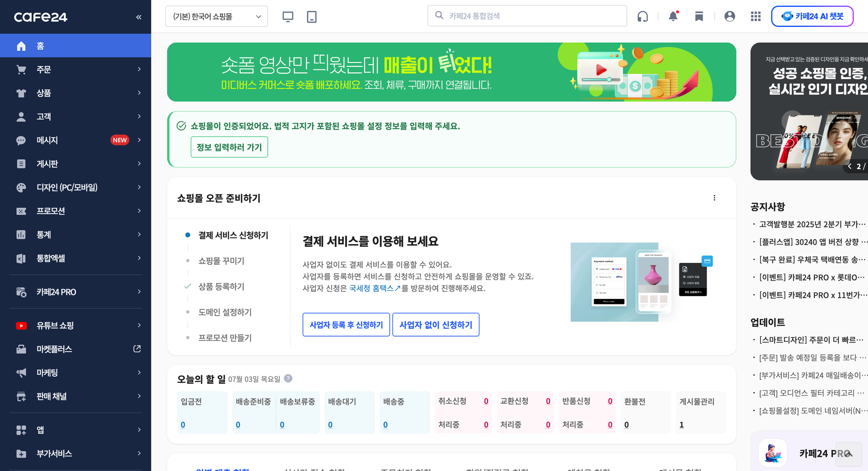Expand the 상품 menu chevron

click(139, 93)
